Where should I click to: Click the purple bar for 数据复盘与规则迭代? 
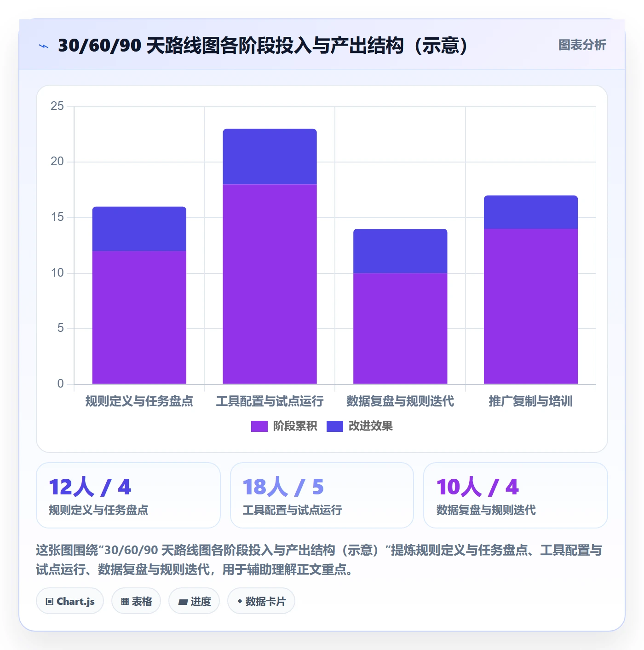point(400,328)
